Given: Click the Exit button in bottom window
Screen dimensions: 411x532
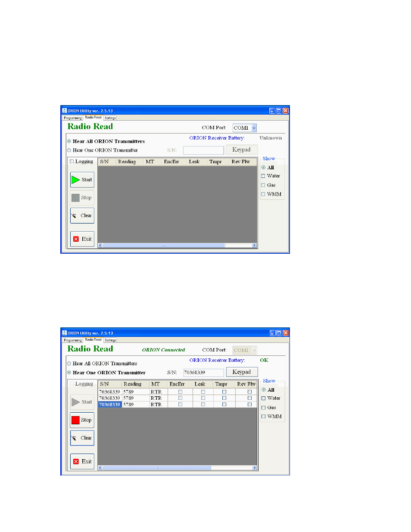Looking at the screenshot, I should pyautogui.click(x=82, y=461).
